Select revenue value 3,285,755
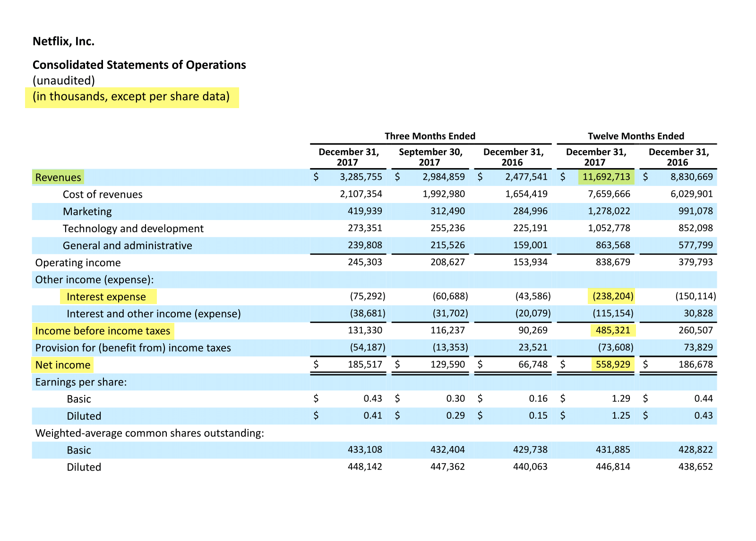 (361, 177)
